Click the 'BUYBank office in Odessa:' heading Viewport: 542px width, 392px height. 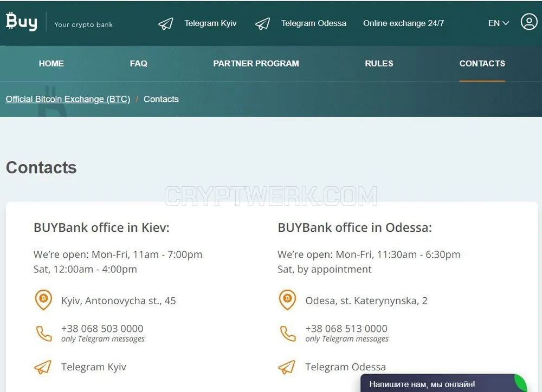354,227
